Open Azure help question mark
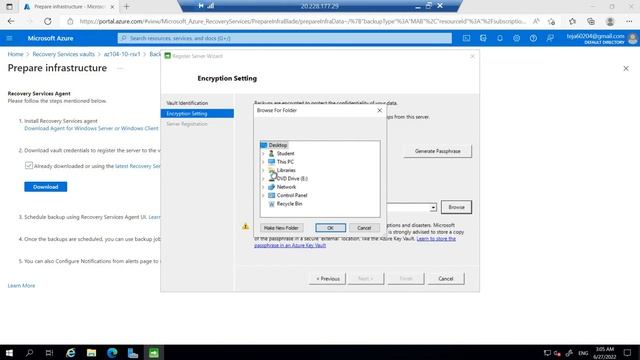 coord(533,38)
